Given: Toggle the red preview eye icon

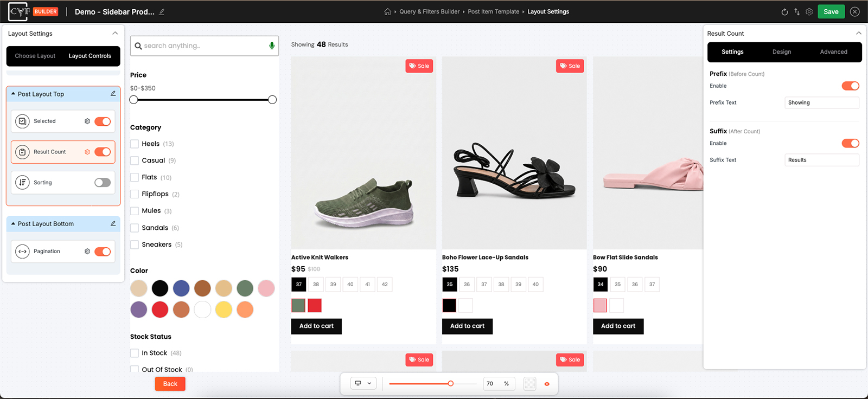Looking at the screenshot, I should pos(547,384).
